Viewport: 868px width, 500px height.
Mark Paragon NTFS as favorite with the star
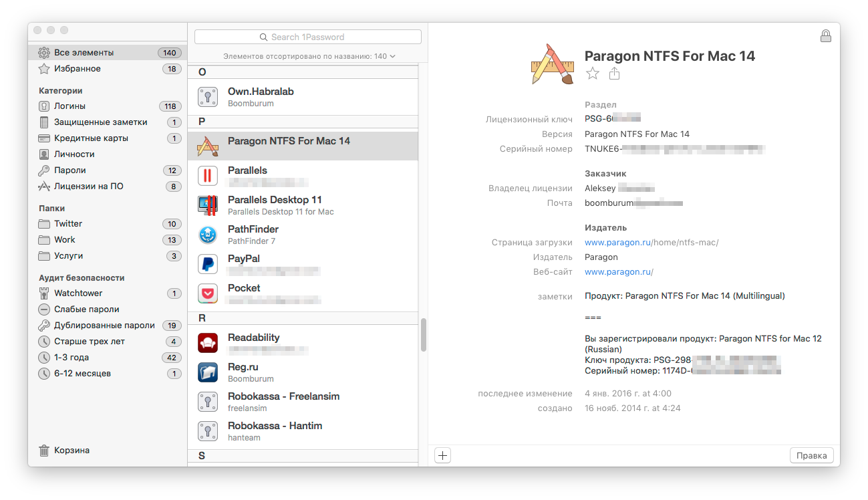tap(593, 74)
